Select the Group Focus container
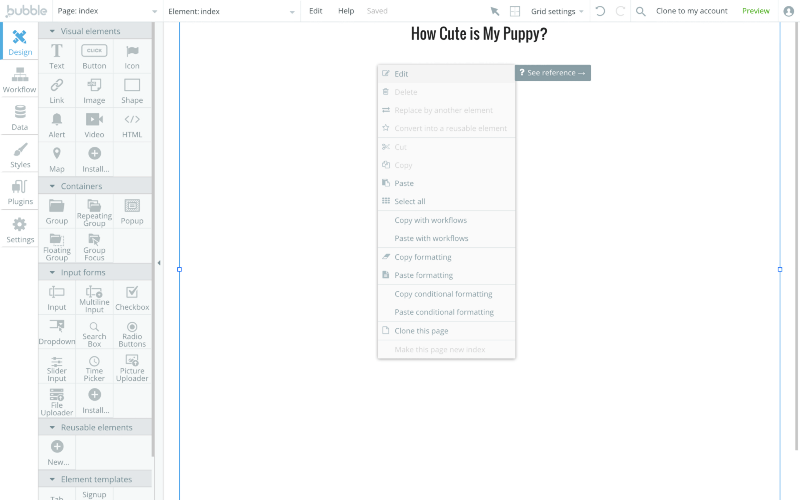The image size is (800, 500). [94, 246]
